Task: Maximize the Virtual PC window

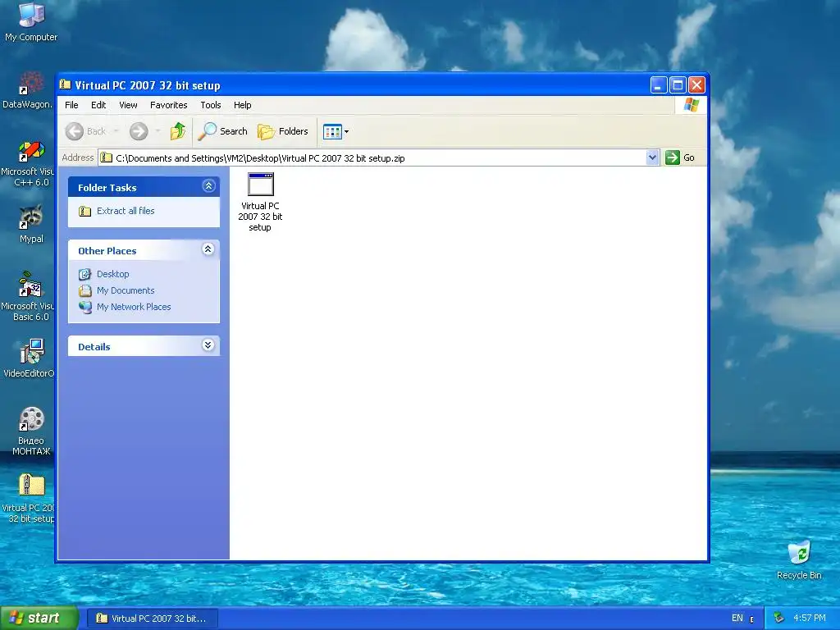Action: coord(678,84)
